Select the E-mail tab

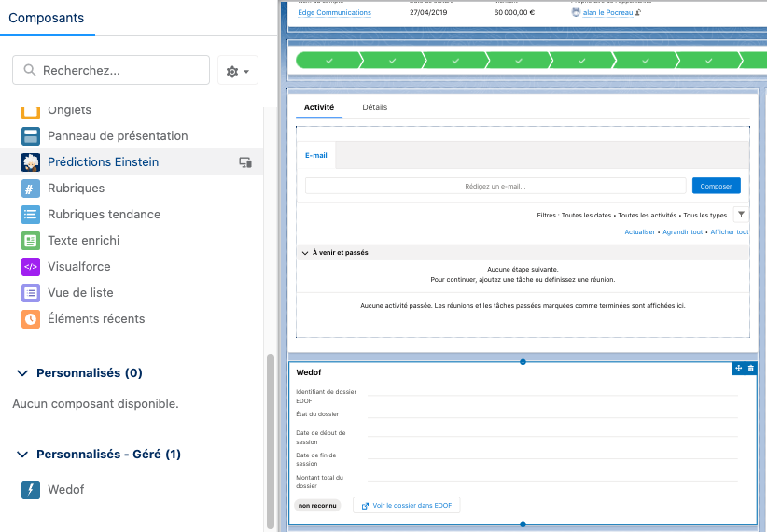pyautogui.click(x=315, y=155)
